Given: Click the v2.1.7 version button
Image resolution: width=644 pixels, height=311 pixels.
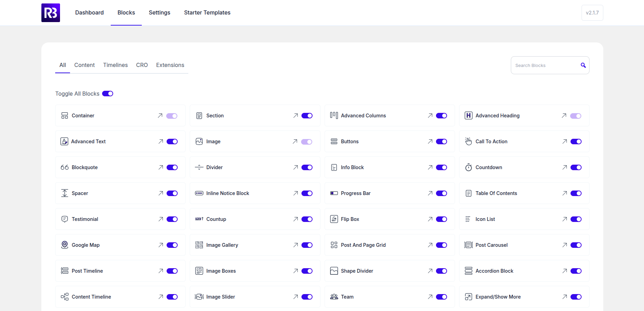Looking at the screenshot, I should tap(592, 13).
